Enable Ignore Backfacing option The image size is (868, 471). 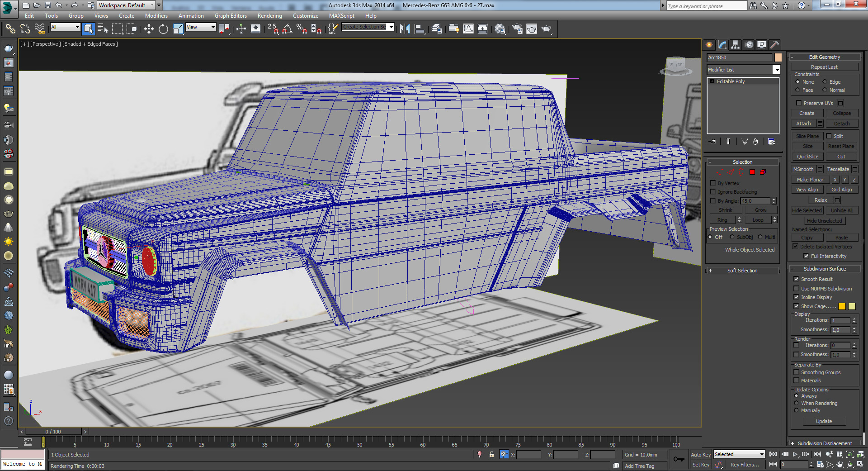713,192
